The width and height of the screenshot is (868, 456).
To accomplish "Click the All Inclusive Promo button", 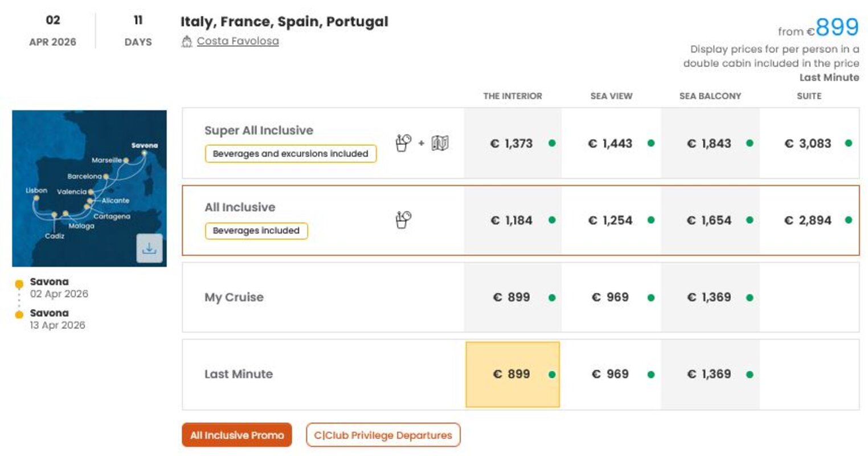I will [237, 435].
